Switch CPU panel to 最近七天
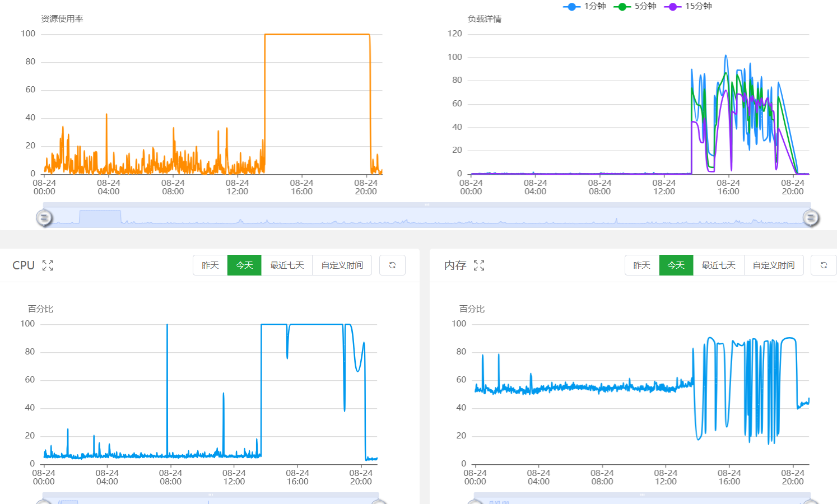The width and height of the screenshot is (837, 504). coord(287,265)
